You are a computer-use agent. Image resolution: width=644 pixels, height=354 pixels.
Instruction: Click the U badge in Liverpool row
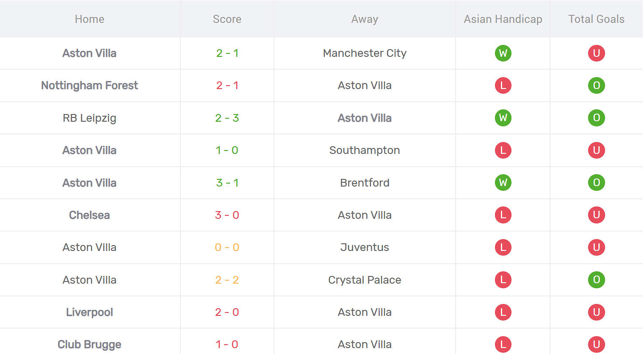pos(596,312)
